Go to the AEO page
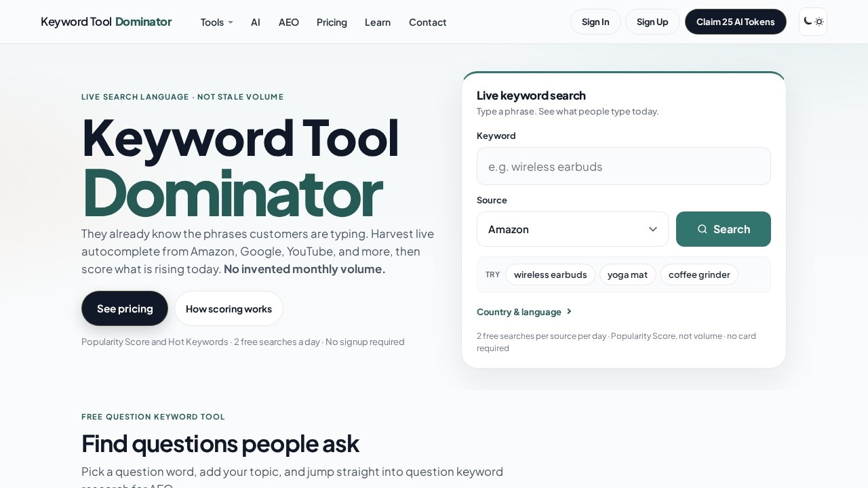This screenshot has width=868, height=488. click(289, 22)
